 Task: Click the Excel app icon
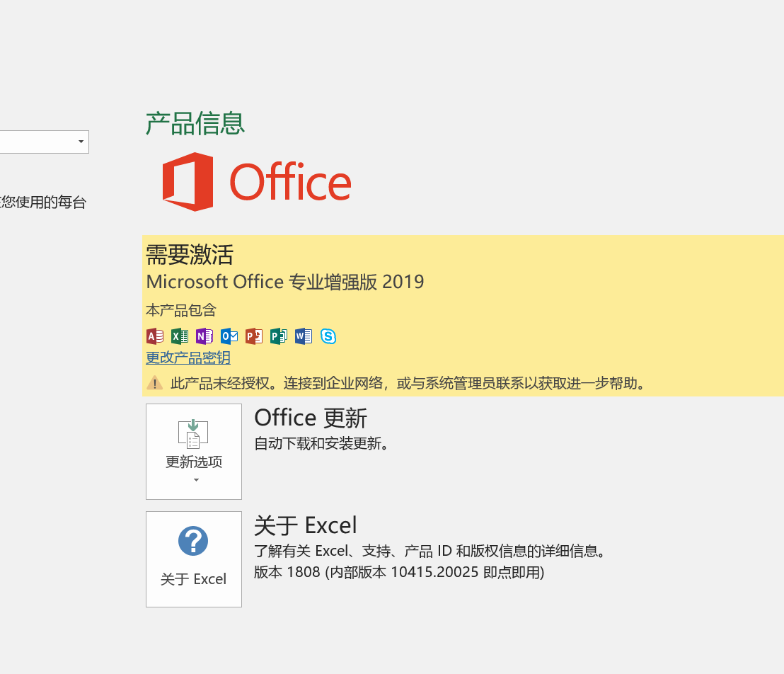click(180, 336)
